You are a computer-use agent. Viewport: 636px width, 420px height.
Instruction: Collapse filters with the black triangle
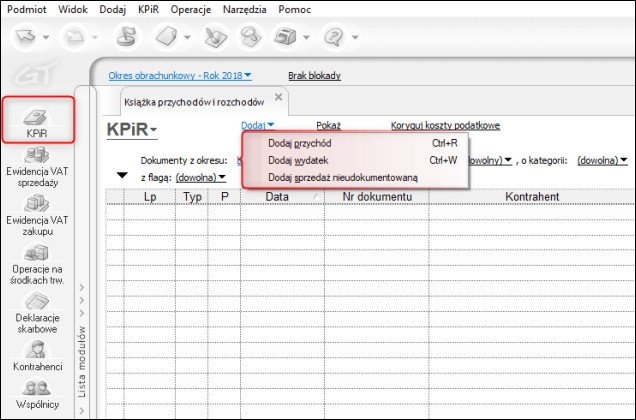click(x=122, y=175)
